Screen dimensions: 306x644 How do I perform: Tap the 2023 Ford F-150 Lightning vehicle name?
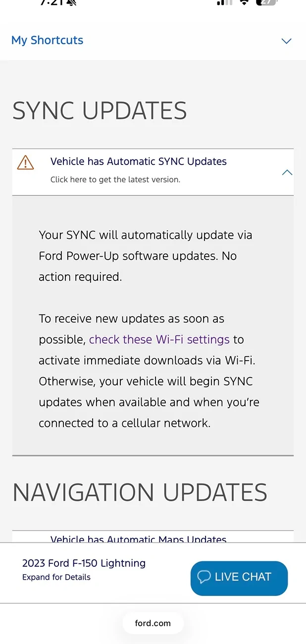tap(84, 563)
